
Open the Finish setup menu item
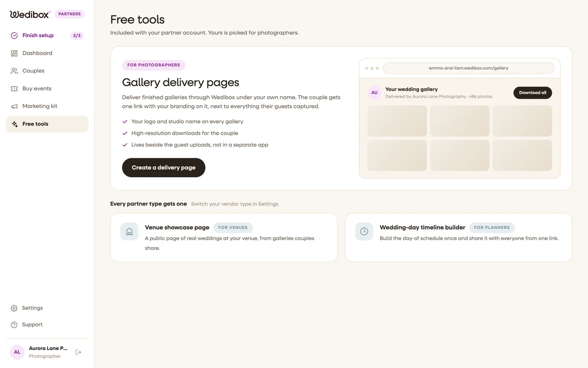tap(47, 35)
